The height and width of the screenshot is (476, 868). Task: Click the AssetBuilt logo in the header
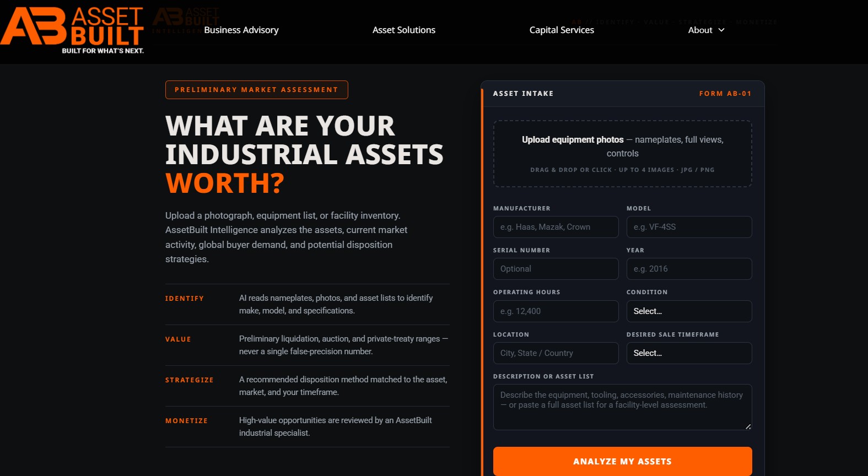(72, 30)
